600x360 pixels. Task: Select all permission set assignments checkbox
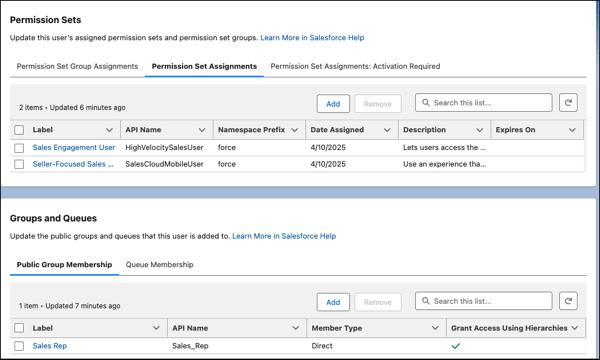pos(19,130)
